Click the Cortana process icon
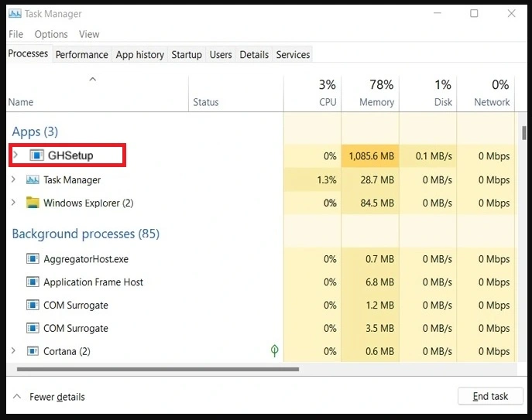This screenshot has width=532, height=420. 33,351
